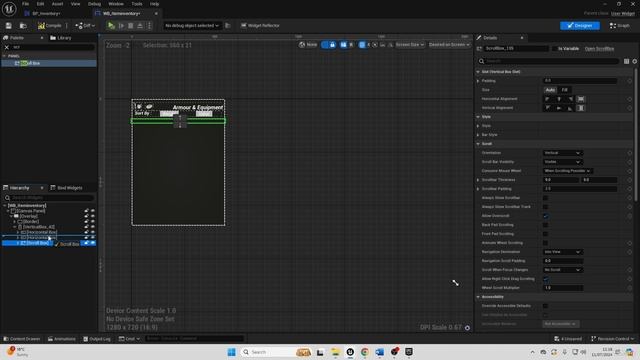The height and width of the screenshot is (360, 640).
Task: Select Scroll Box in the Palette list
Action: pos(49,63)
